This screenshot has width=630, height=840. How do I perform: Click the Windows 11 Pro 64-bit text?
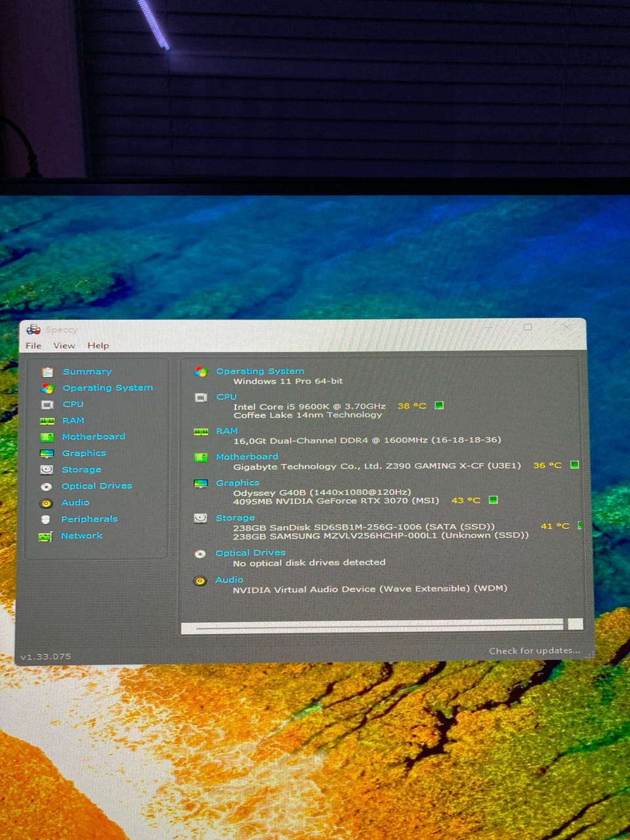[288, 381]
